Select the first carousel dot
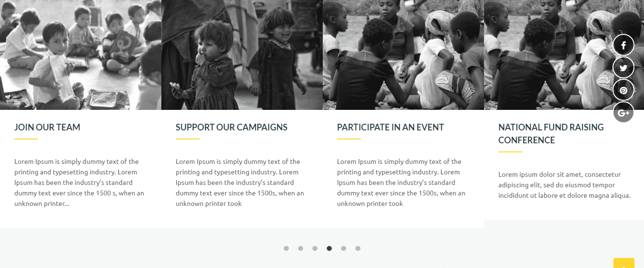The width and height of the screenshot is (644, 268). (286, 248)
